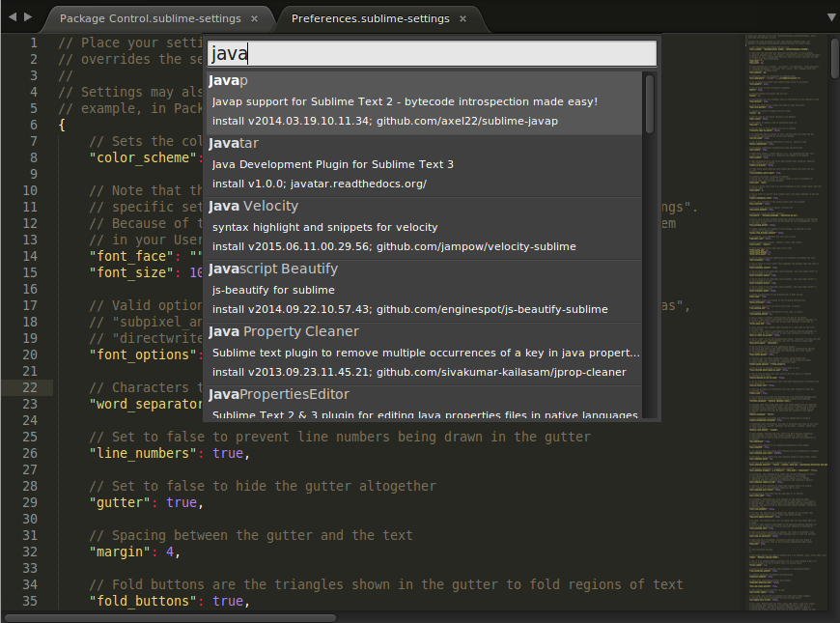Viewport: 840px width, 623px height.
Task: Pick the JavaPropertiesEditor package
Action: [x=424, y=403]
